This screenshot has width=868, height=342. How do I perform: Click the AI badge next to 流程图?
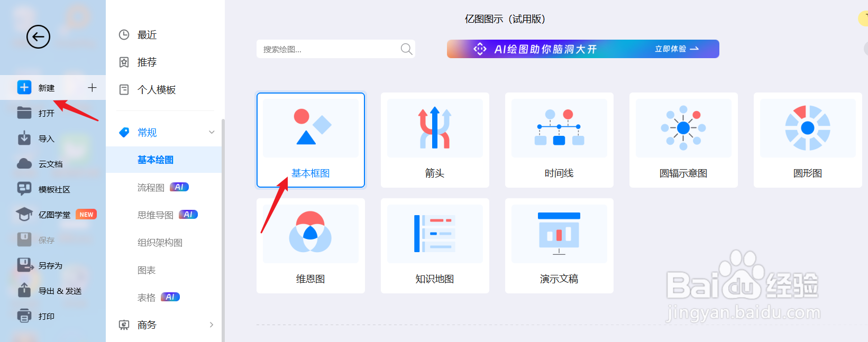pyautogui.click(x=179, y=187)
